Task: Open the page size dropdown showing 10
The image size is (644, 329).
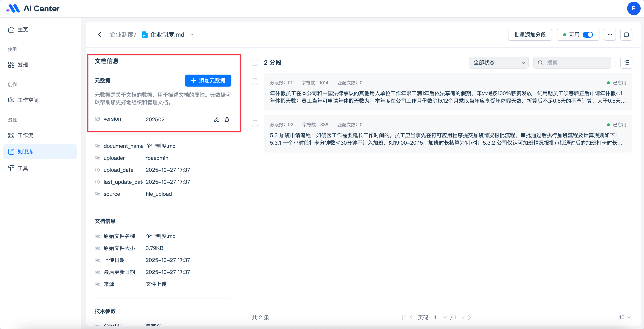Action: tap(625, 317)
